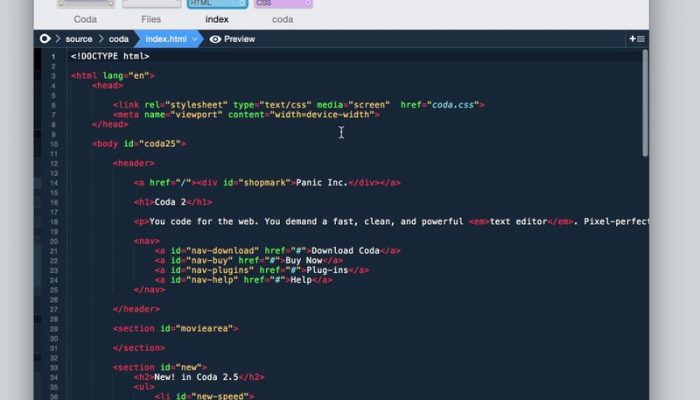Click the circular home icon in path bar
The width and height of the screenshot is (700, 400).
(45, 39)
